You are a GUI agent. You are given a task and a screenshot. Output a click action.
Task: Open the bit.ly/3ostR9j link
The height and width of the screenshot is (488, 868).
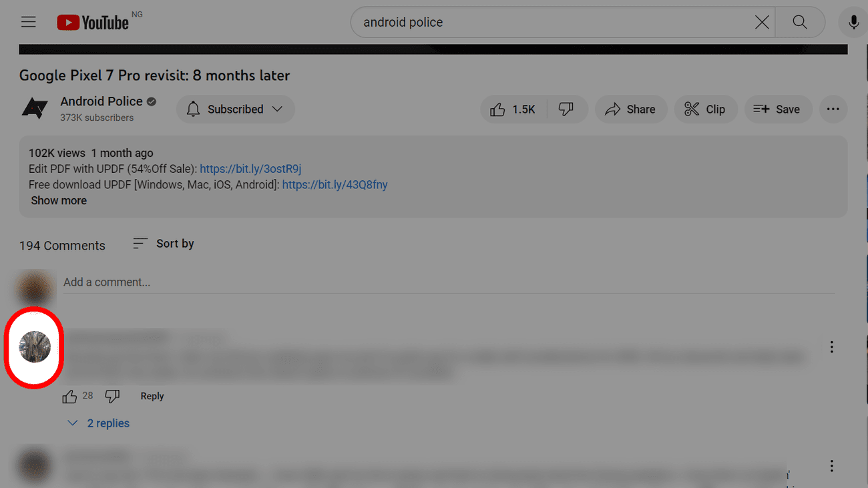[250, 169]
